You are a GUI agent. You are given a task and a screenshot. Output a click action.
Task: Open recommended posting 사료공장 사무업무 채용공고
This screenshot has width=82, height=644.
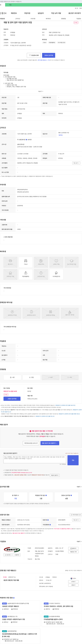coord(11,606)
